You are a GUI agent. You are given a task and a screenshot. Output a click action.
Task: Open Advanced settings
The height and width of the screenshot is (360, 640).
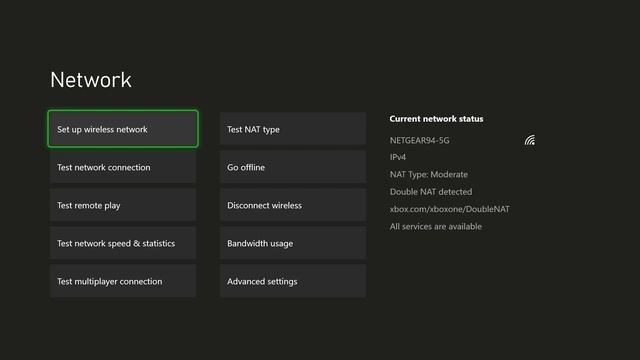293,281
